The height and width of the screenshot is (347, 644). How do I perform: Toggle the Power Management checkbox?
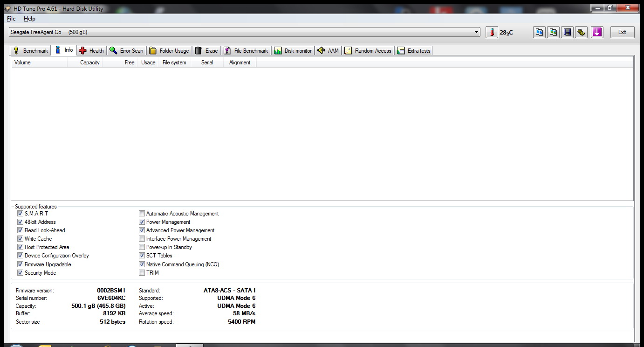142,222
